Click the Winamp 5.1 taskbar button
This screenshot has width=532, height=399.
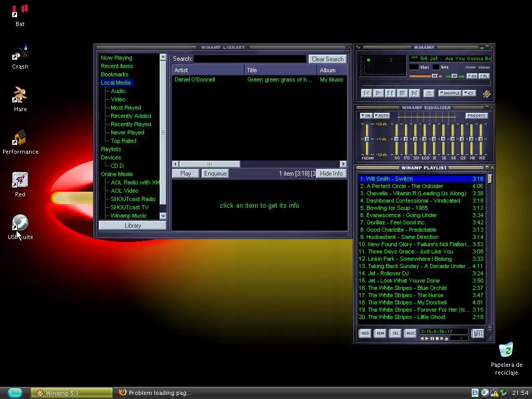click(x=71, y=393)
